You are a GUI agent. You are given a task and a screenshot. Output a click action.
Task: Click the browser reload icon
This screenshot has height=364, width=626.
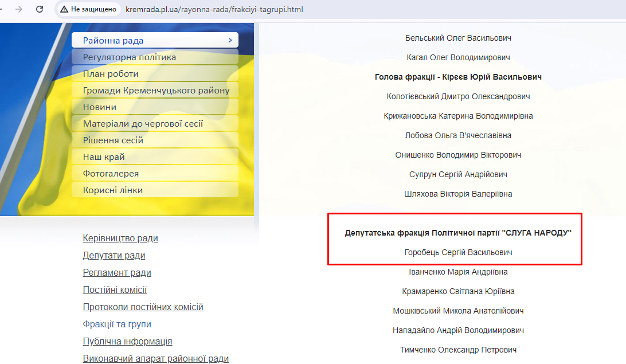click(x=40, y=9)
